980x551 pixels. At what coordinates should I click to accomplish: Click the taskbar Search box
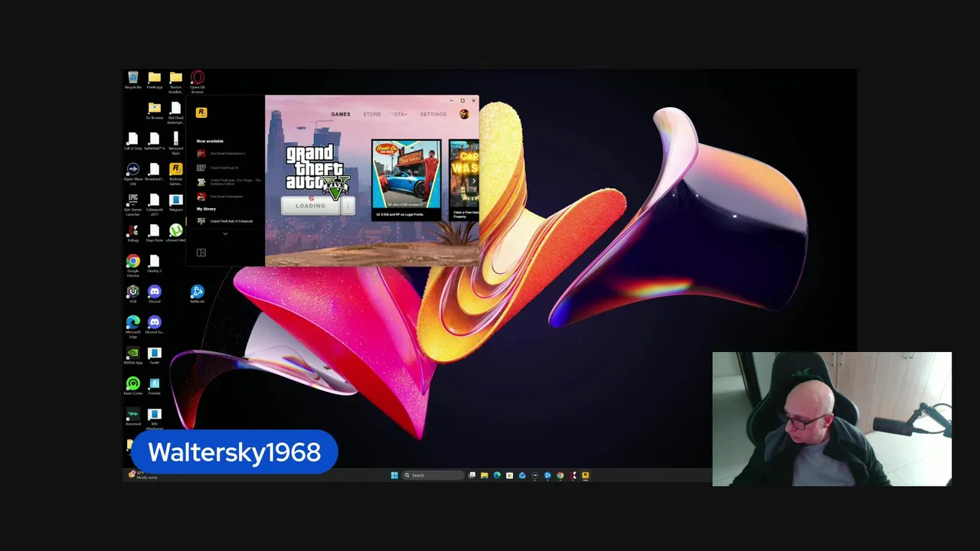[x=433, y=475]
